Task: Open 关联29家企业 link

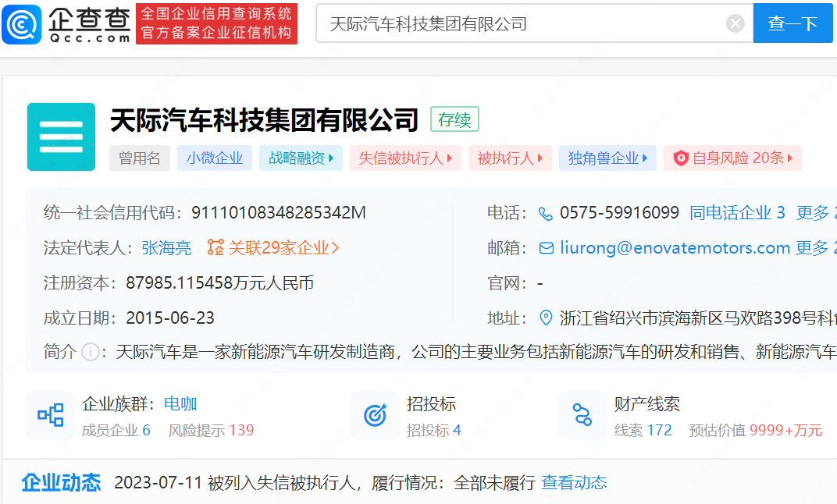Action: click(283, 247)
